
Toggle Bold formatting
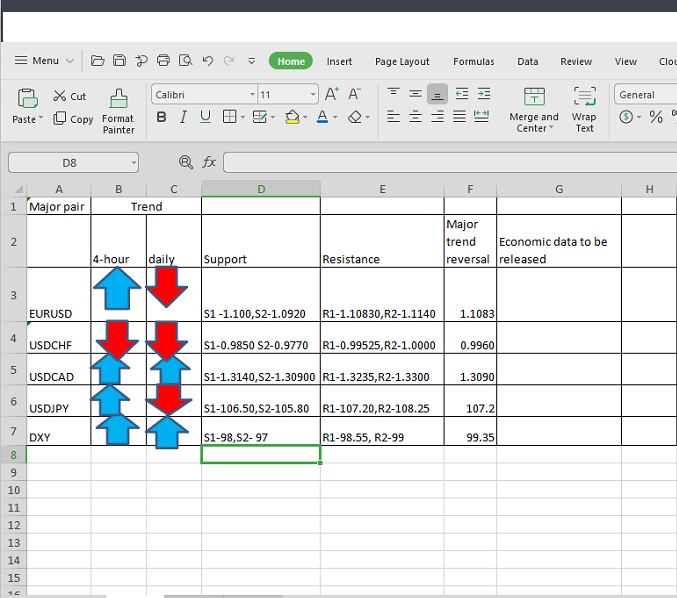(x=162, y=117)
